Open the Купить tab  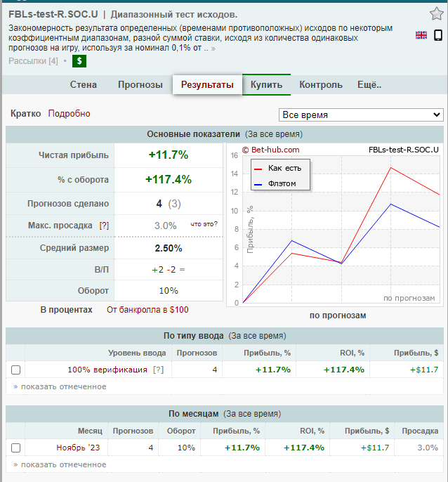pyautogui.click(x=266, y=84)
